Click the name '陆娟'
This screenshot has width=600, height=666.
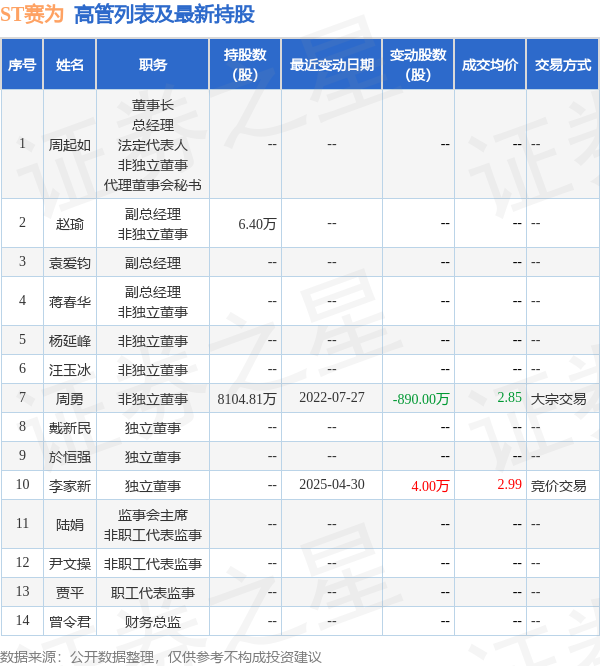coord(70,525)
